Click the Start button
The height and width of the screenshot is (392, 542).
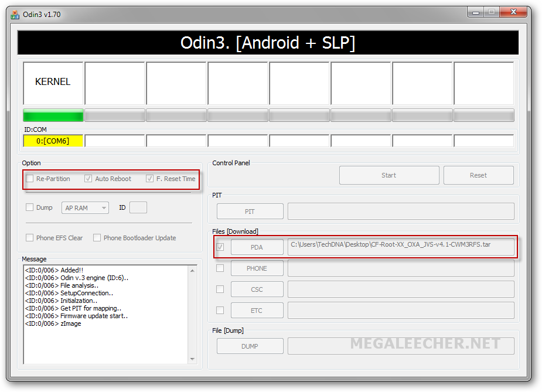(389, 175)
